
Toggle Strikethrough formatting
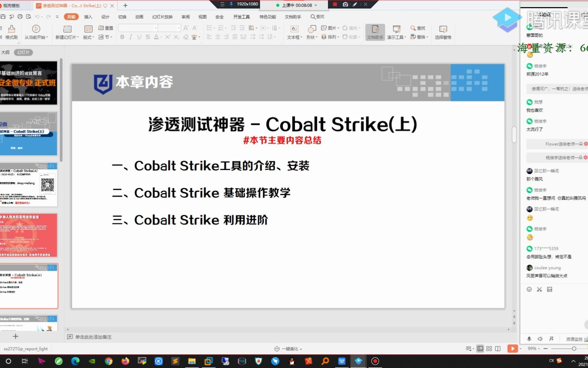coord(148,37)
